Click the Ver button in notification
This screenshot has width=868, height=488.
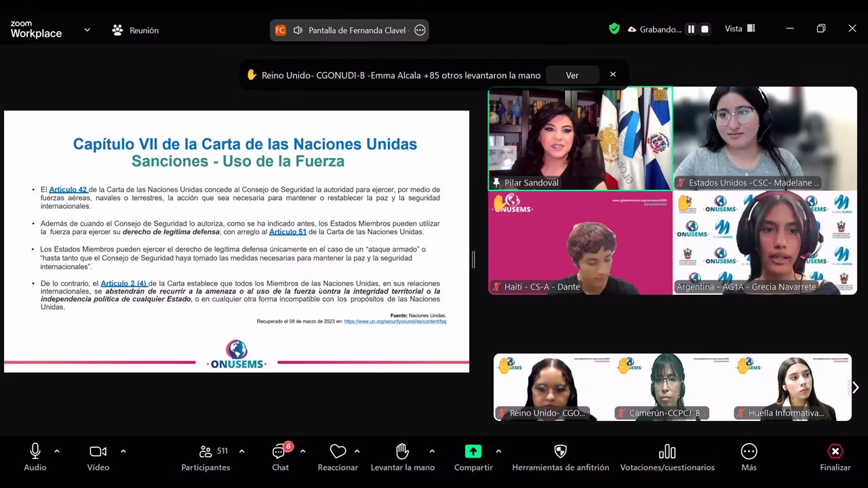click(572, 75)
